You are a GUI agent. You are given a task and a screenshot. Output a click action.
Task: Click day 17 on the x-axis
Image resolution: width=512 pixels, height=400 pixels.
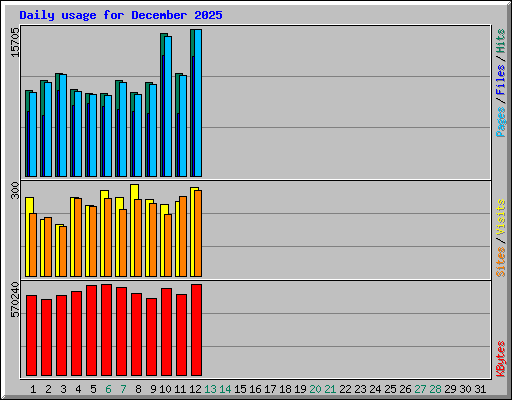click(x=270, y=389)
